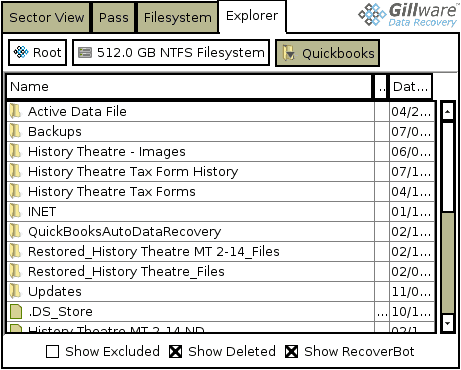Click the INET folder icon
This screenshot has width=461, height=370.
coord(15,211)
